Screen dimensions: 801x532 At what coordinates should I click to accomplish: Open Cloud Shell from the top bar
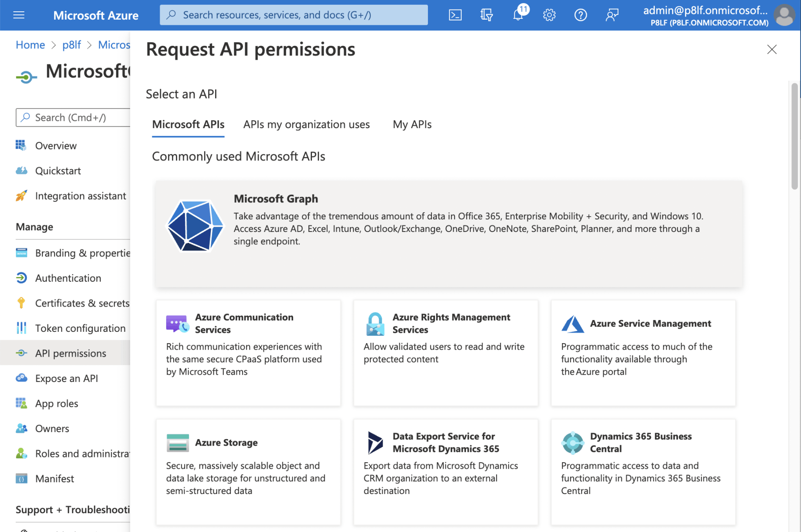point(455,15)
